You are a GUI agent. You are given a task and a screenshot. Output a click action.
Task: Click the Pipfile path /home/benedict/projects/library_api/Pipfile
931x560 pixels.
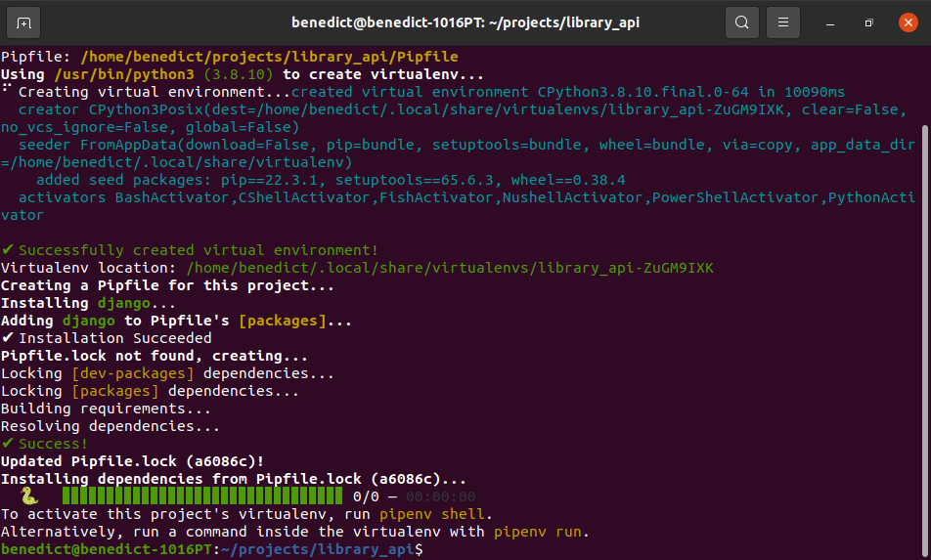(269, 57)
